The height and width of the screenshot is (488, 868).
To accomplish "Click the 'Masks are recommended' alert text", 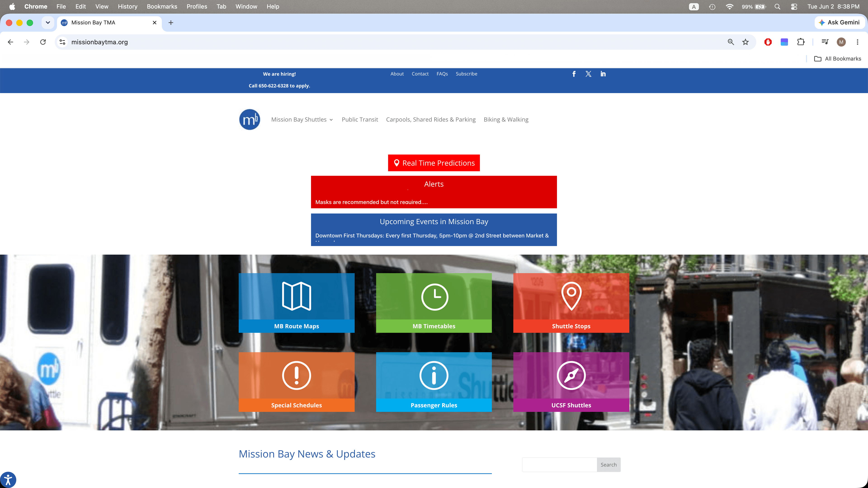I will [371, 202].
